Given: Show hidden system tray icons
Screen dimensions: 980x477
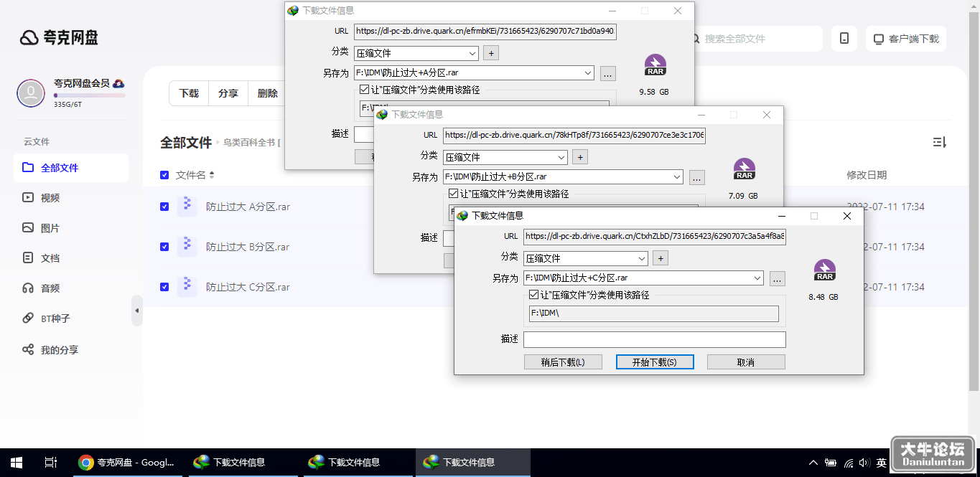Looking at the screenshot, I should tap(813, 463).
